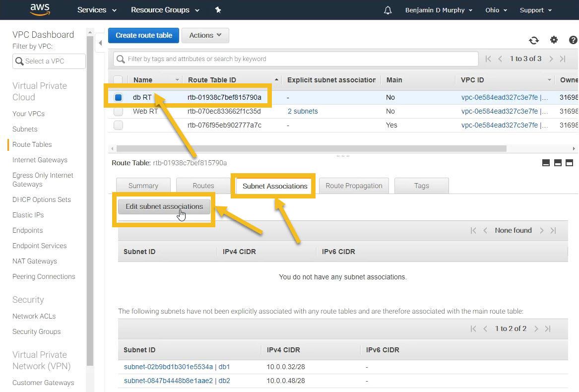Switch to the Routes tab

(203, 186)
